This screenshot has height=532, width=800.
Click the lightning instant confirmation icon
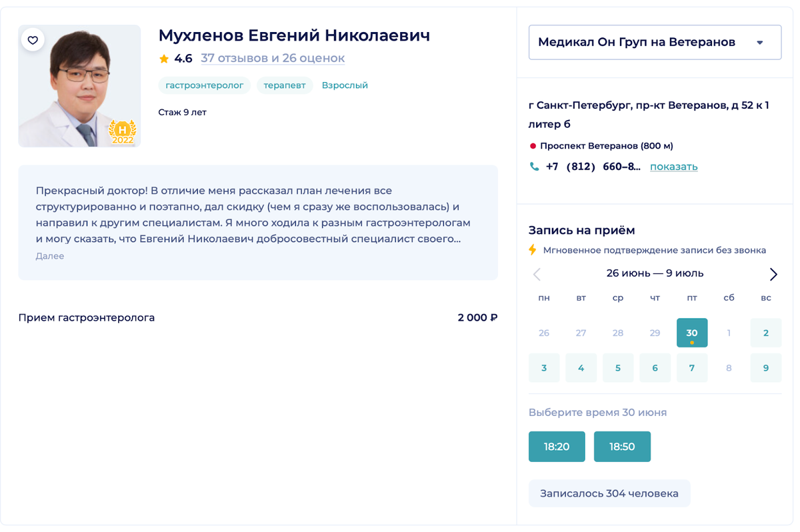[x=533, y=250]
